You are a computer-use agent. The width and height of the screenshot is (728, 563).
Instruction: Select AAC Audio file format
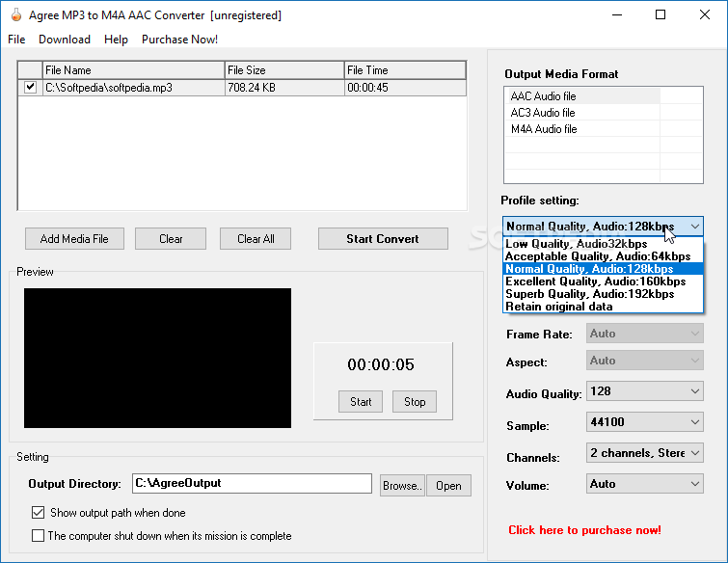pos(582,96)
